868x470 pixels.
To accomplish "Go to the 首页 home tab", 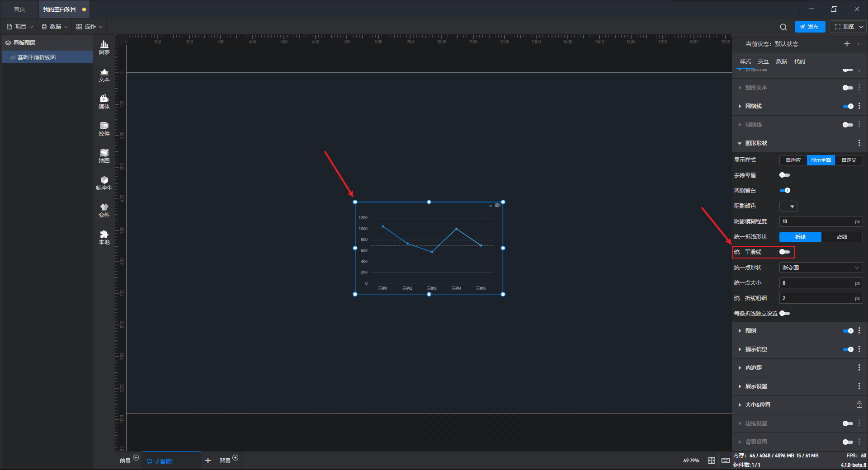I will click(19, 9).
